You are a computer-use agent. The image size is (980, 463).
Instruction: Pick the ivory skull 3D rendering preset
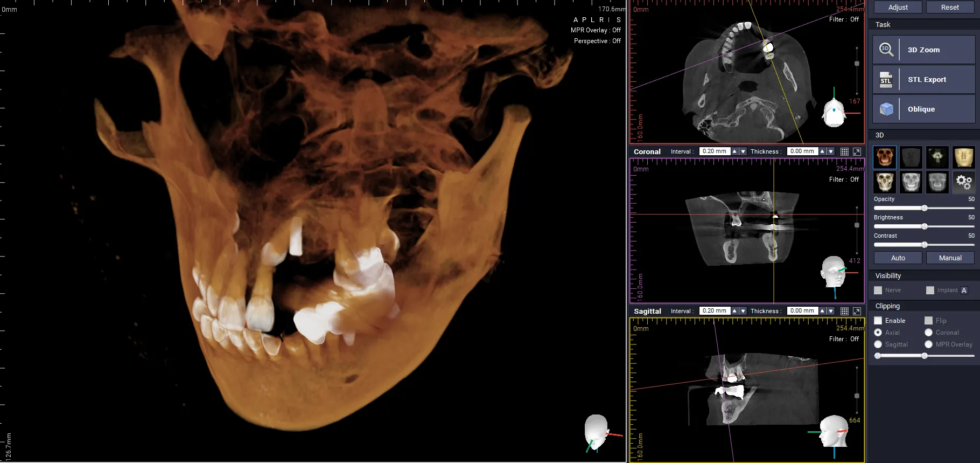[x=885, y=182]
